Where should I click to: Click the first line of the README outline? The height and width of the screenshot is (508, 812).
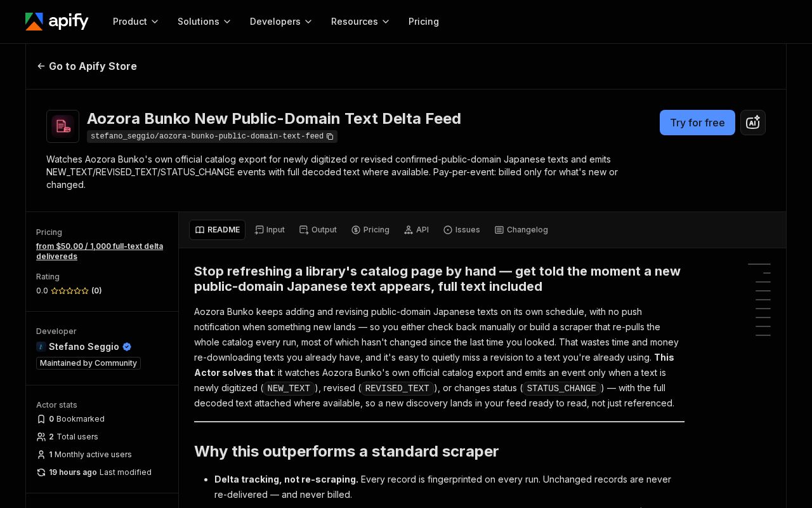pos(759,264)
